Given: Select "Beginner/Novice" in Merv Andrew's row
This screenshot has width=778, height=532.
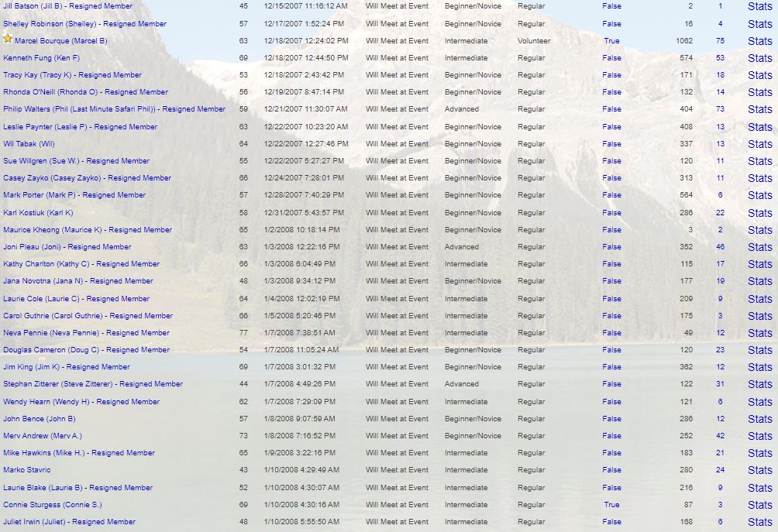Looking at the screenshot, I should [x=473, y=436].
